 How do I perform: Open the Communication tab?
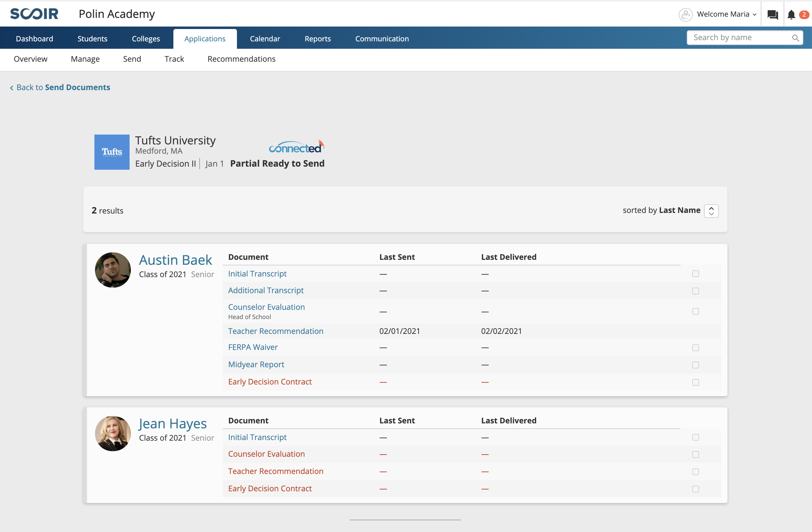[382, 39]
